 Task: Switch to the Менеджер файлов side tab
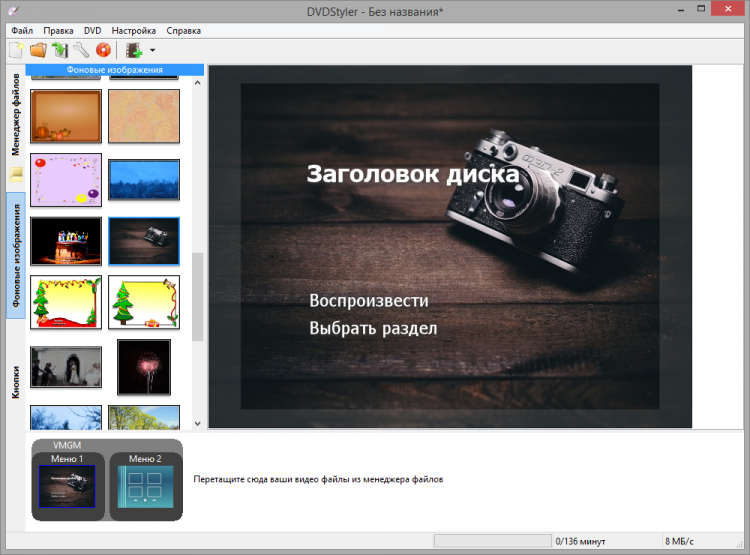tap(16, 115)
